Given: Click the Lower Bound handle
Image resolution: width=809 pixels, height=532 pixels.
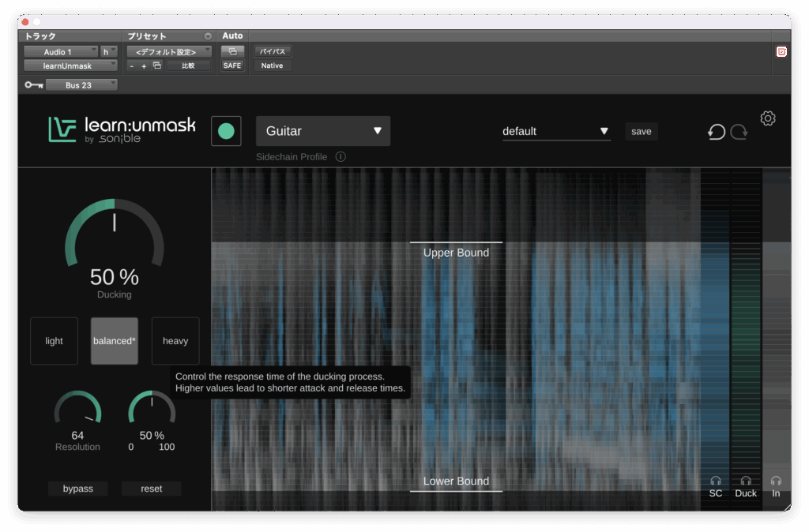Looking at the screenshot, I should click(456, 491).
